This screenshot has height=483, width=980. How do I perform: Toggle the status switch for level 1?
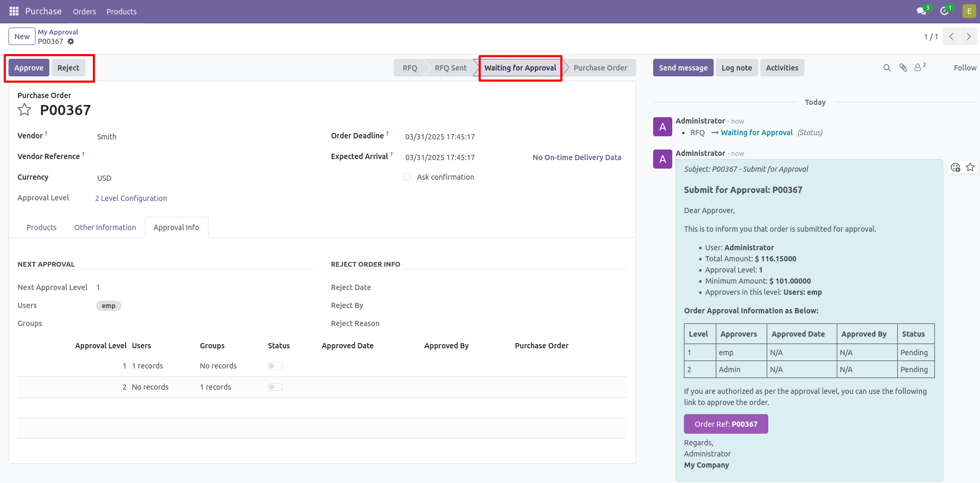click(x=275, y=366)
